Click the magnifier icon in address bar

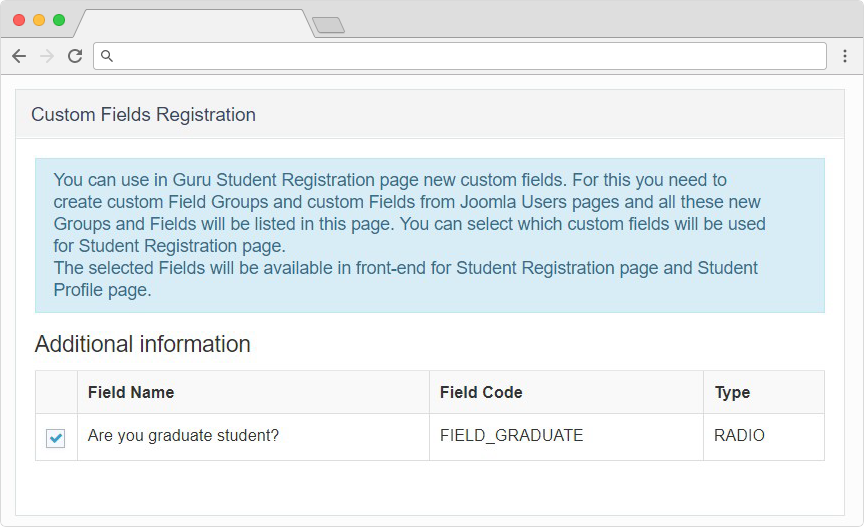[108, 56]
